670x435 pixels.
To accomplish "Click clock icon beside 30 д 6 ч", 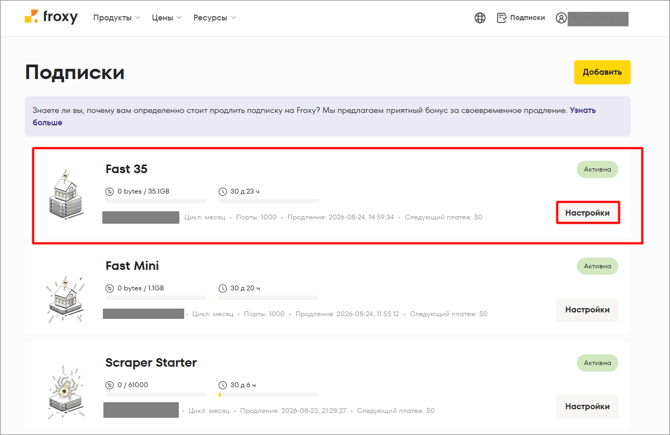I will pyautogui.click(x=223, y=385).
